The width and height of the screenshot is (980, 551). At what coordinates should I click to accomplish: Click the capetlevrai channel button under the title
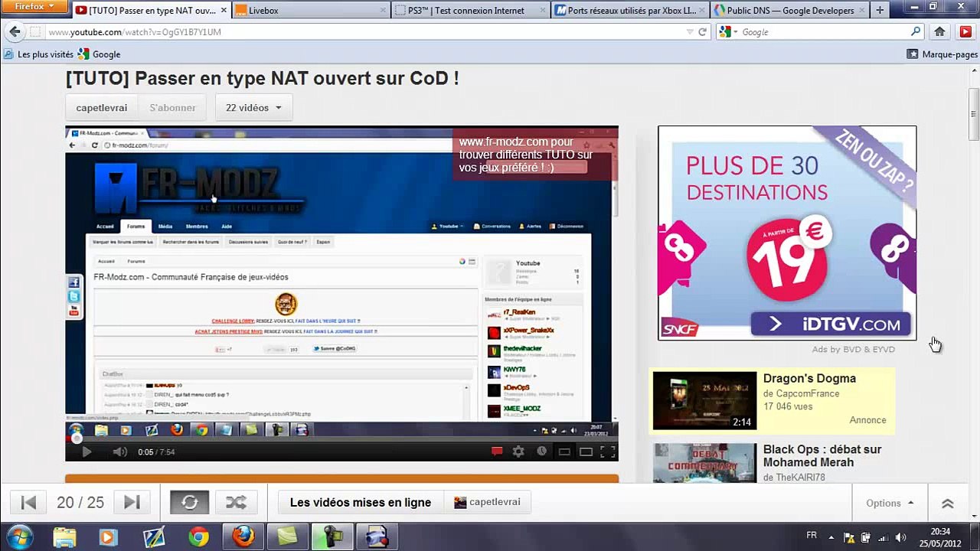102,108
